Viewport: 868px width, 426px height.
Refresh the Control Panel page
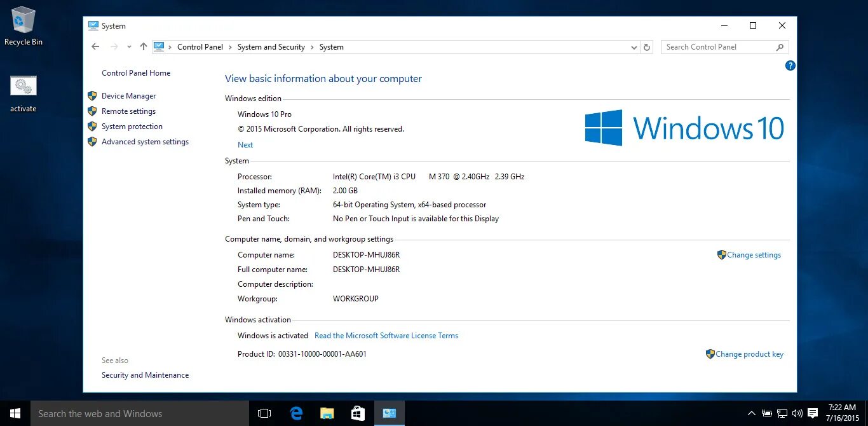click(x=647, y=47)
